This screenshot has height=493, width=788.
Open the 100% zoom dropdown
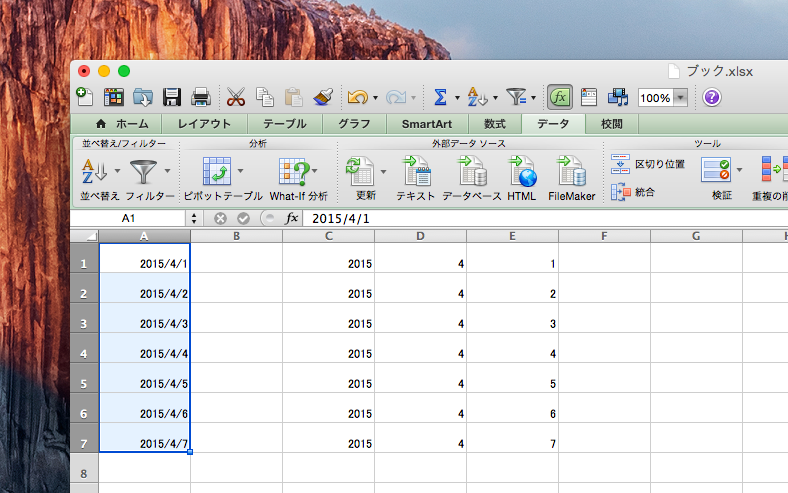pyautogui.click(x=680, y=97)
